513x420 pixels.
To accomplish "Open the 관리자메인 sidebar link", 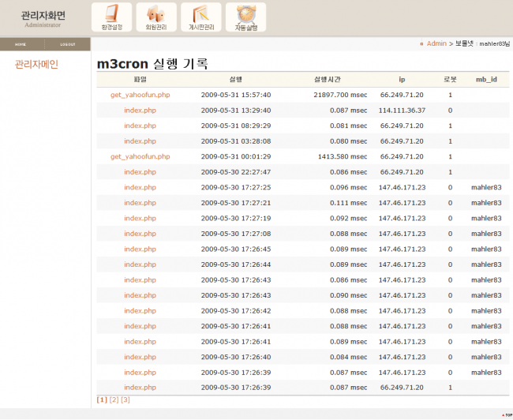I will pyautogui.click(x=36, y=65).
